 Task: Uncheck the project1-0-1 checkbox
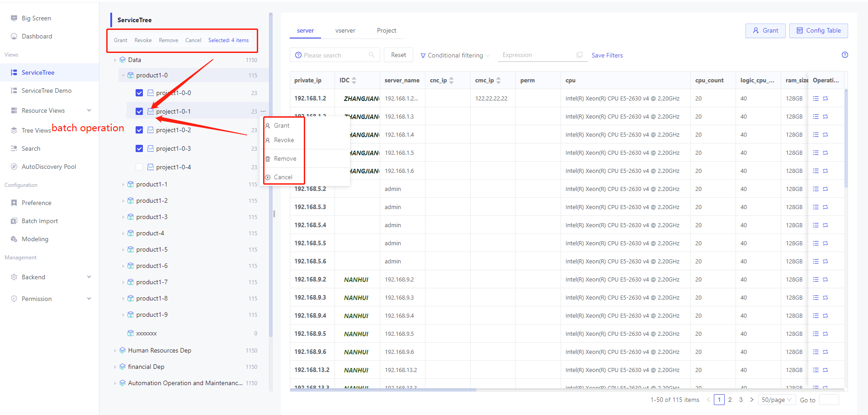(139, 111)
